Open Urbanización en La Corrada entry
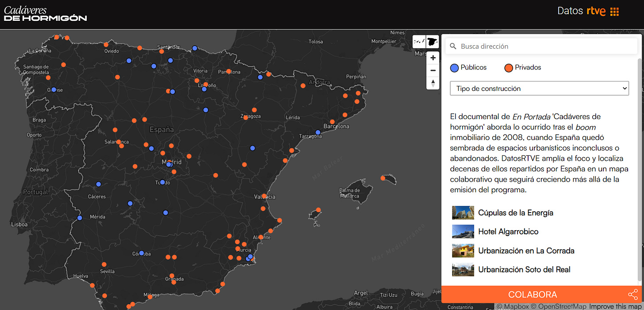The width and height of the screenshot is (644, 310). point(513,251)
